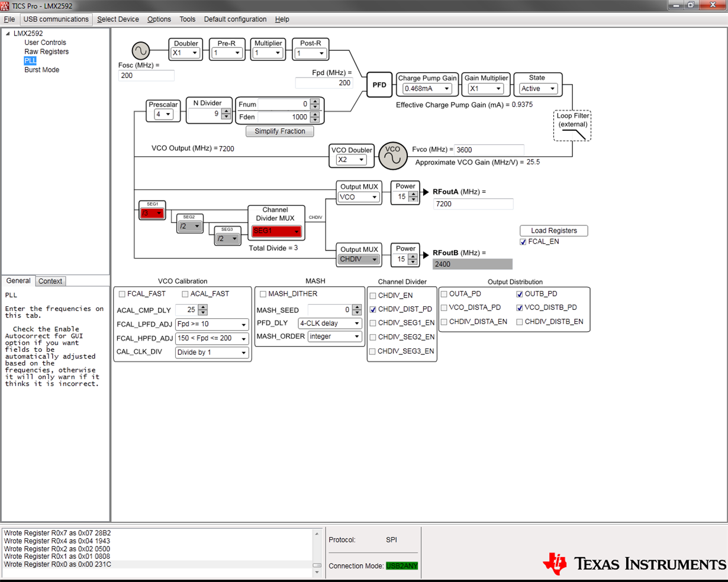728x582 pixels.
Task: Select User Controls in the tree
Action: tap(45, 43)
